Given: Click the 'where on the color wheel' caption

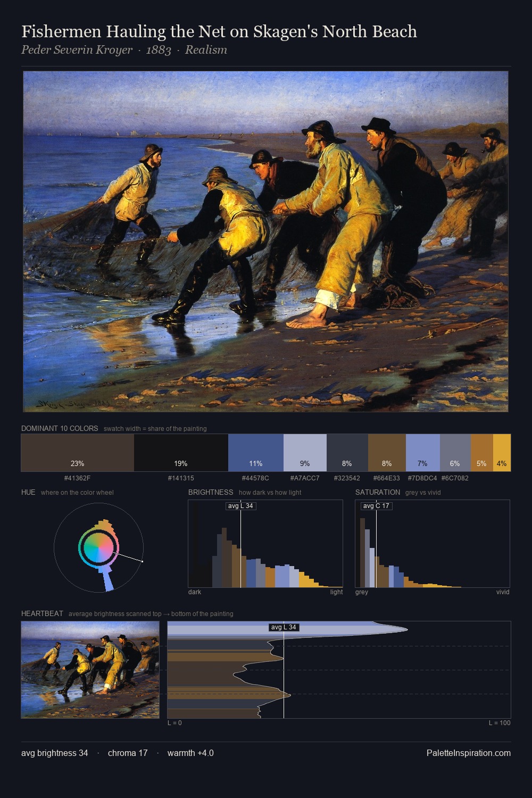Looking at the screenshot, I should 77,493.
